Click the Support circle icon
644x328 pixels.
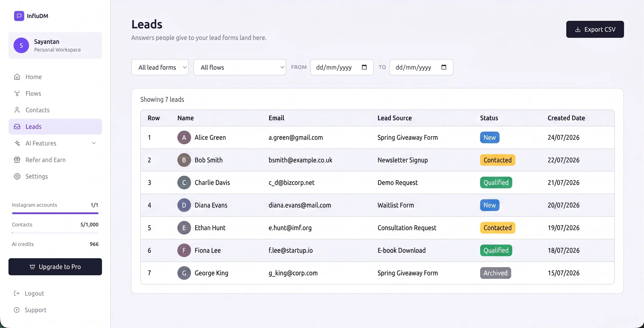point(17,310)
